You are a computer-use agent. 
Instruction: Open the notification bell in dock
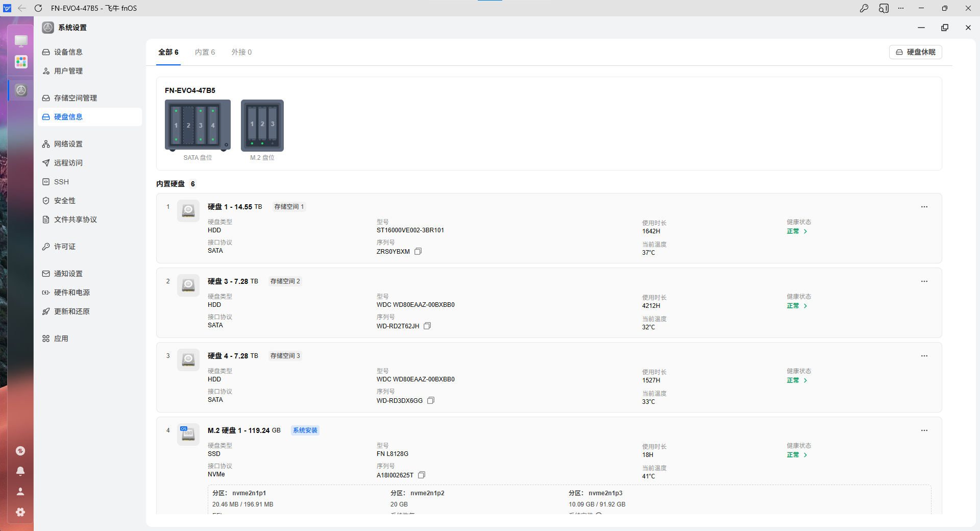pyautogui.click(x=20, y=471)
